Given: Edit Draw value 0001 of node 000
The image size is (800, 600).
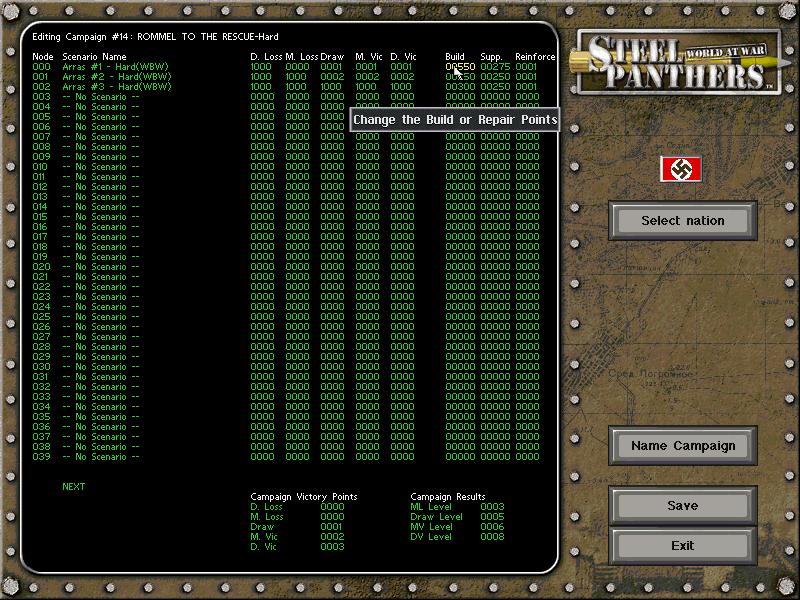Looking at the screenshot, I should click(332, 67).
